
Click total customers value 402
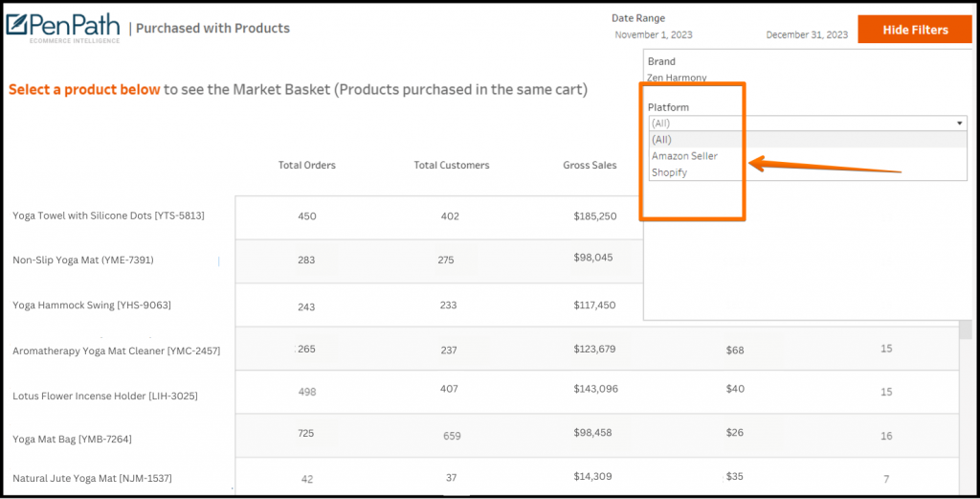coord(450,216)
